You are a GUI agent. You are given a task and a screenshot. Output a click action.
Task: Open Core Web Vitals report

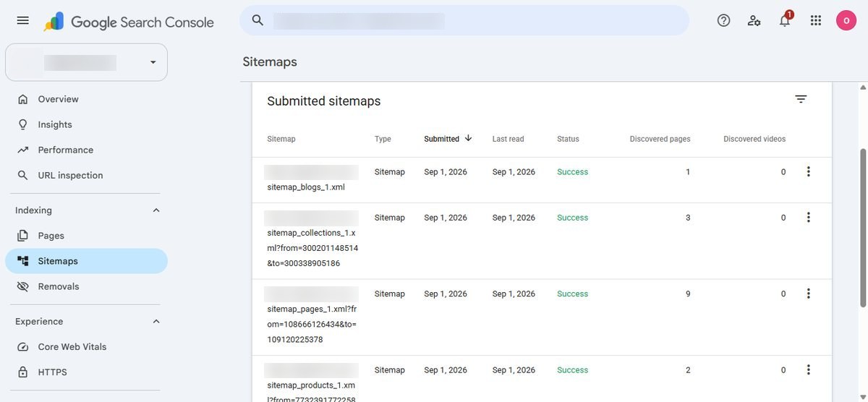[86, 347]
